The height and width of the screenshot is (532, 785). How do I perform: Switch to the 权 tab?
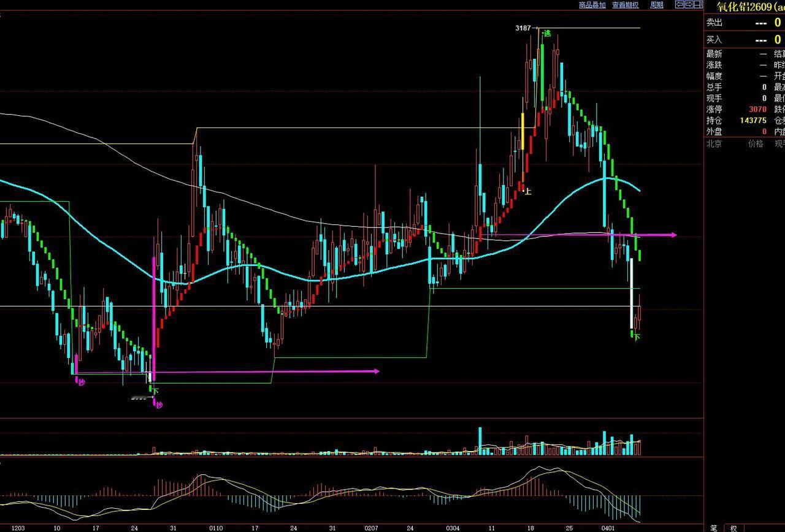(x=733, y=528)
